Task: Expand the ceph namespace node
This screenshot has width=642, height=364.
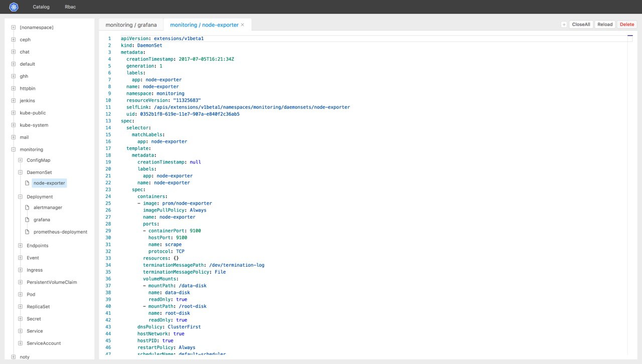Action: tap(14, 40)
